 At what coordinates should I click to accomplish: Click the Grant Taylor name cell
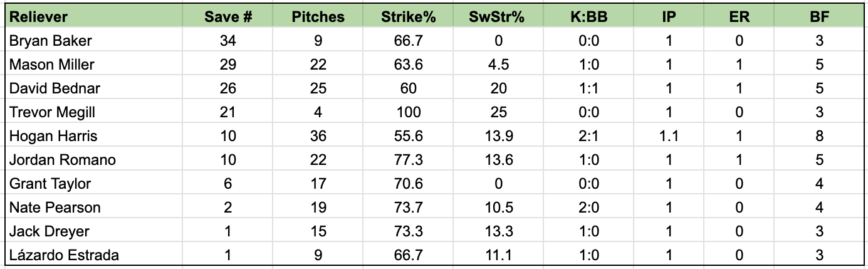94,184
